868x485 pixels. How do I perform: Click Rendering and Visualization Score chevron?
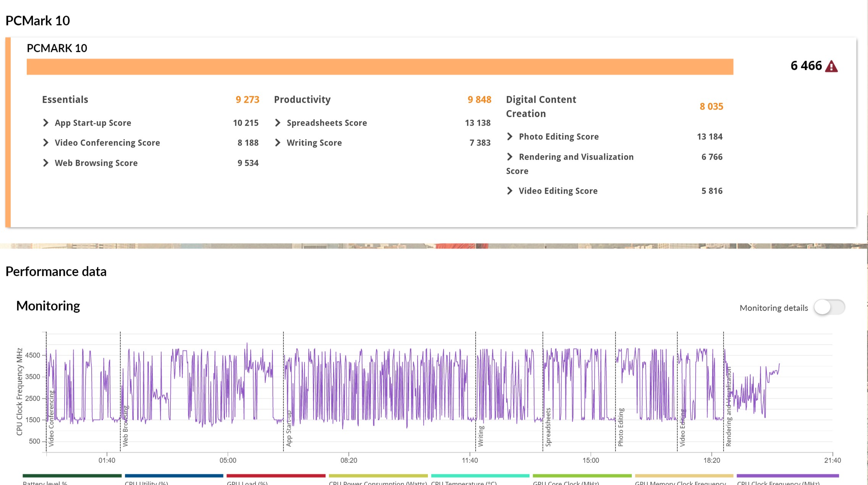tap(510, 157)
